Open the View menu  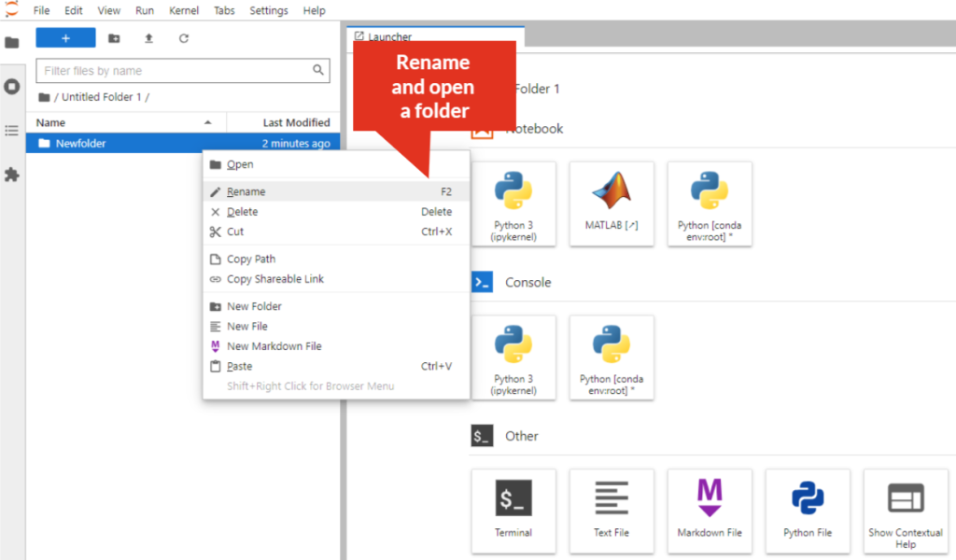point(108,10)
